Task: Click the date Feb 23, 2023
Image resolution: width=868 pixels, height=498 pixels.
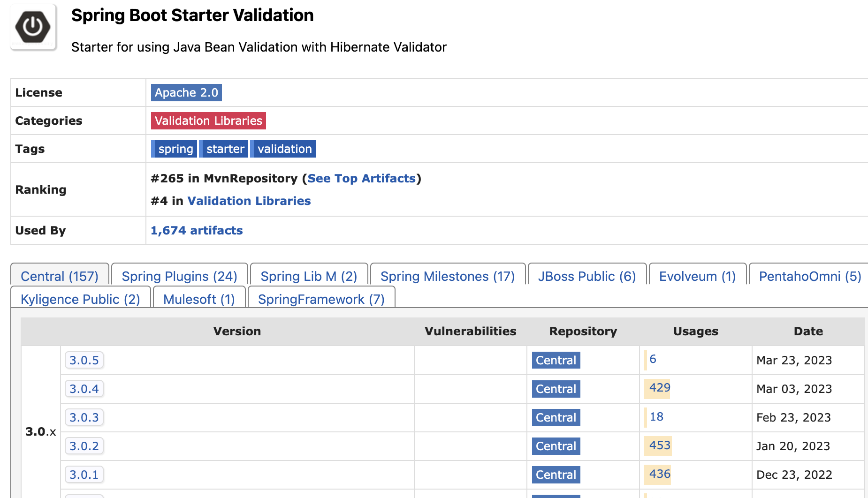Action: [793, 417]
